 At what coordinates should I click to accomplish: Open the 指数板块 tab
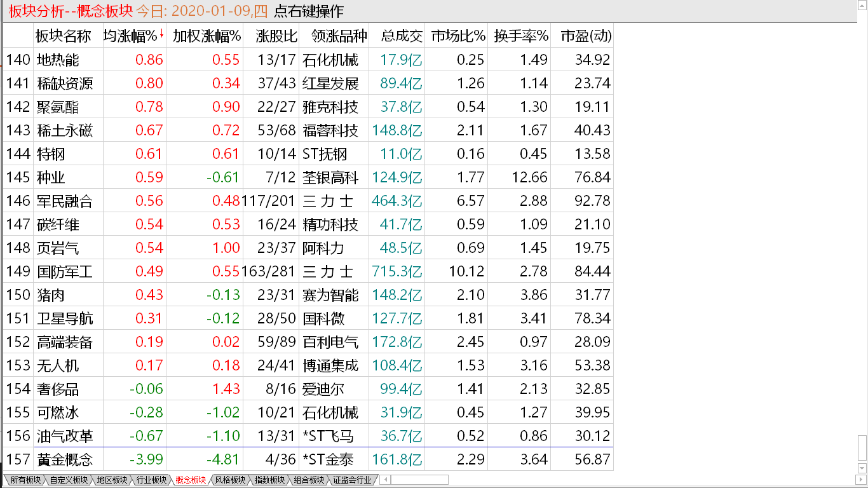[269, 480]
